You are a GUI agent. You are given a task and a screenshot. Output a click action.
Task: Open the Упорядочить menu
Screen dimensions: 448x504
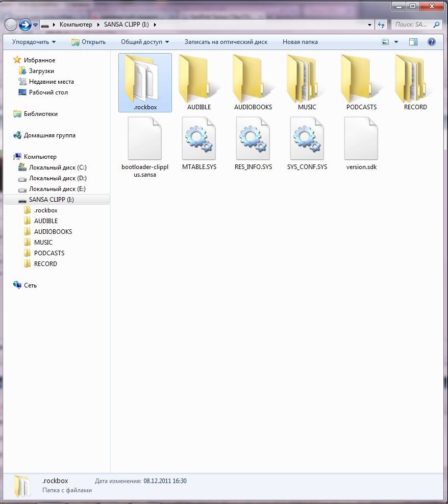pyautogui.click(x=34, y=42)
